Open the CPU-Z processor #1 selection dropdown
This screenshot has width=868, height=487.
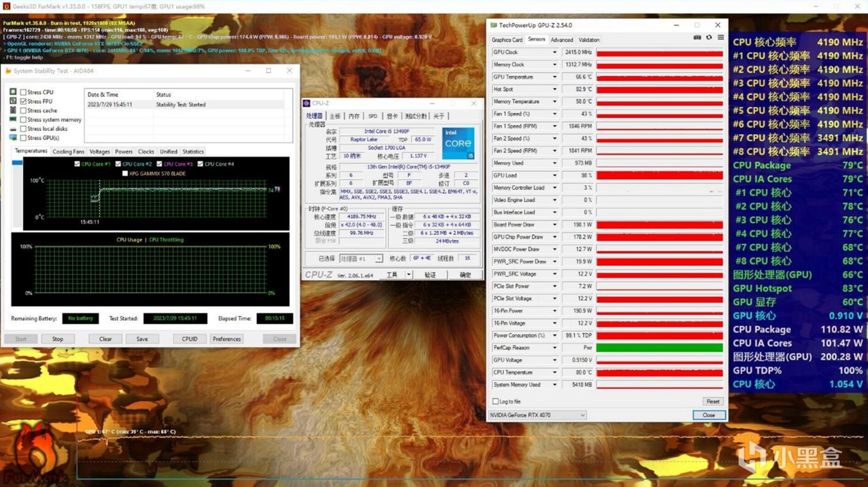[x=361, y=259]
